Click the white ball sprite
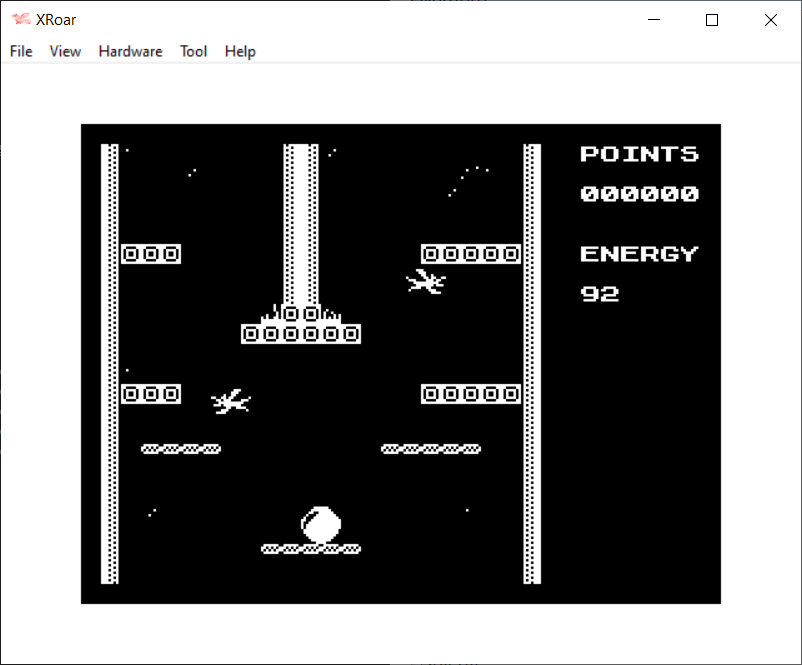This screenshot has height=665, width=802. tap(322, 525)
